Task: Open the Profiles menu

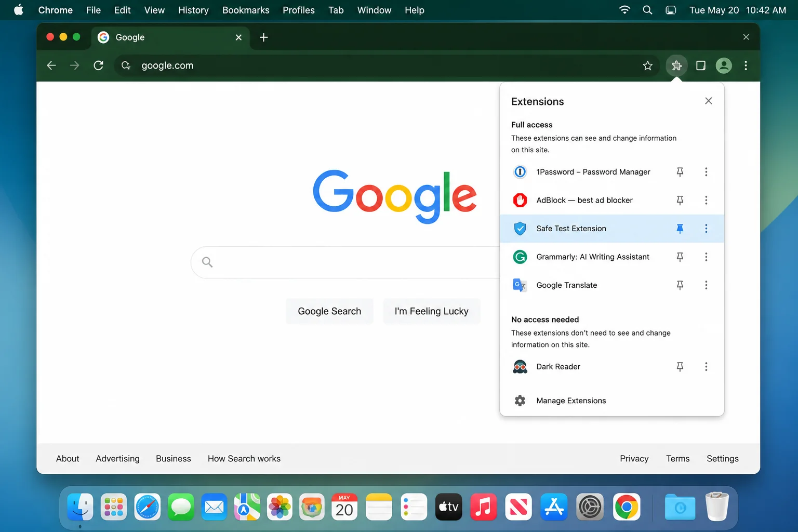Action: click(x=299, y=10)
